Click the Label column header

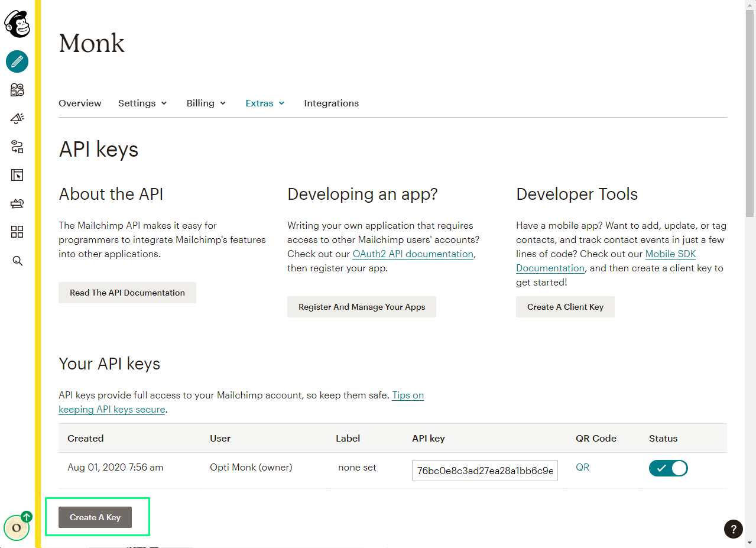pyautogui.click(x=348, y=438)
